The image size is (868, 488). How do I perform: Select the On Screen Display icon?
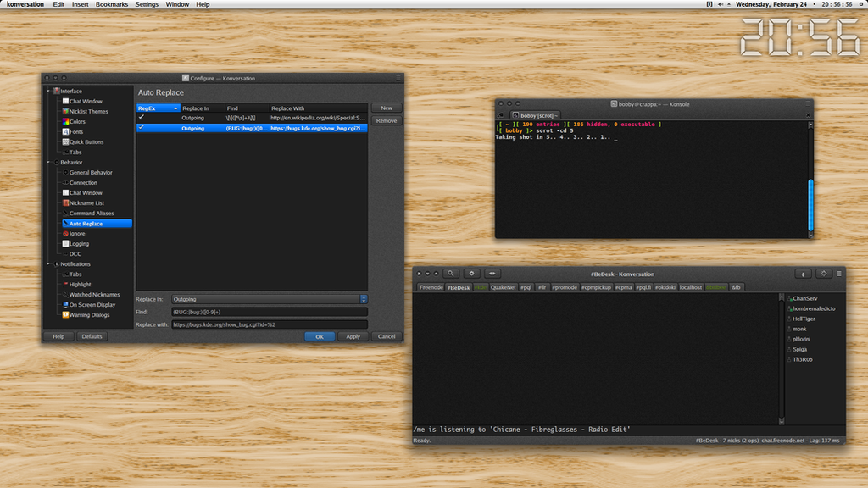point(65,305)
